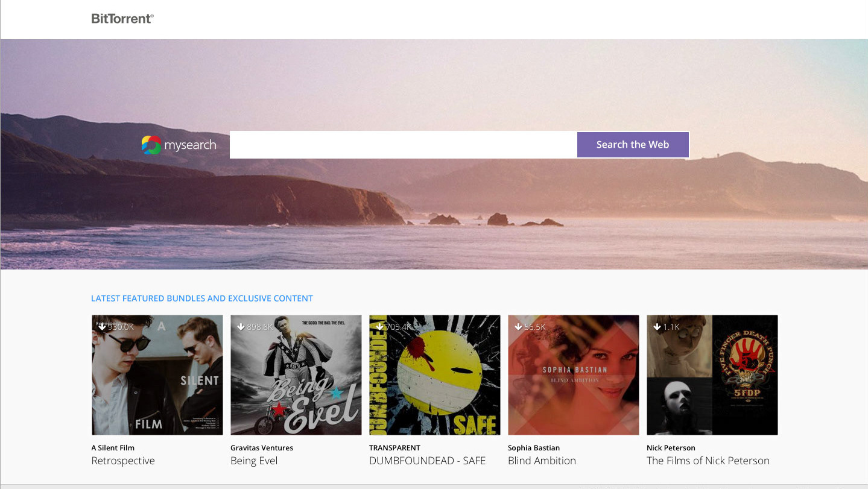Click the TRANSPARENT publisher name

[394, 448]
